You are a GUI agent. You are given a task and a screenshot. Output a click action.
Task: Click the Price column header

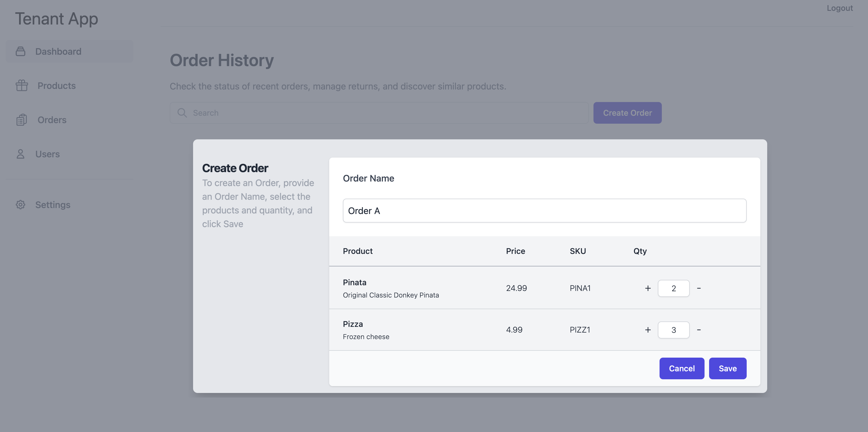pos(515,251)
